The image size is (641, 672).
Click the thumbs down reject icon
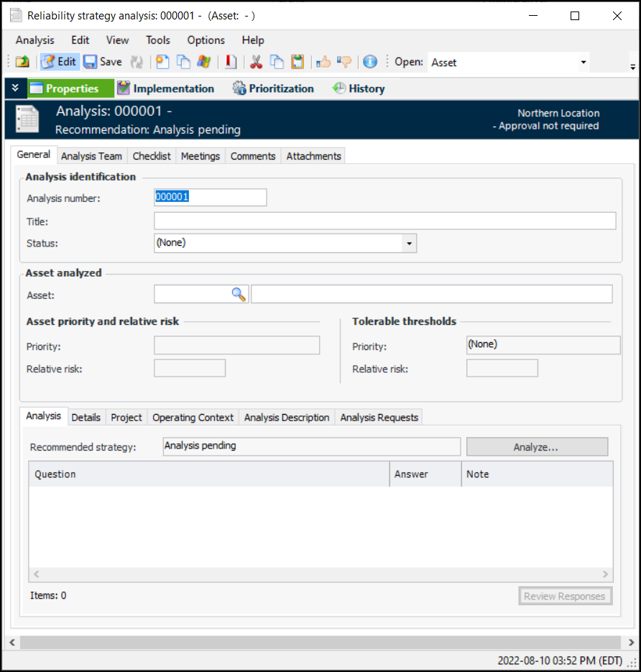344,62
